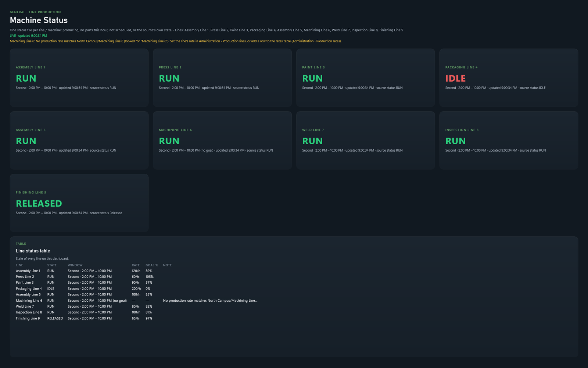Click the 120/h rate cell
This screenshot has width=588, height=368.
click(136, 271)
